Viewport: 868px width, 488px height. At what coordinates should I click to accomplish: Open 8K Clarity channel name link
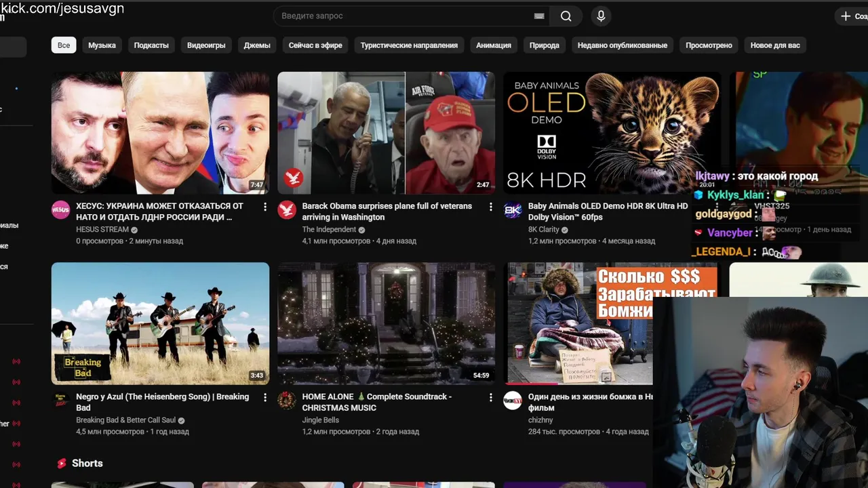click(x=544, y=230)
